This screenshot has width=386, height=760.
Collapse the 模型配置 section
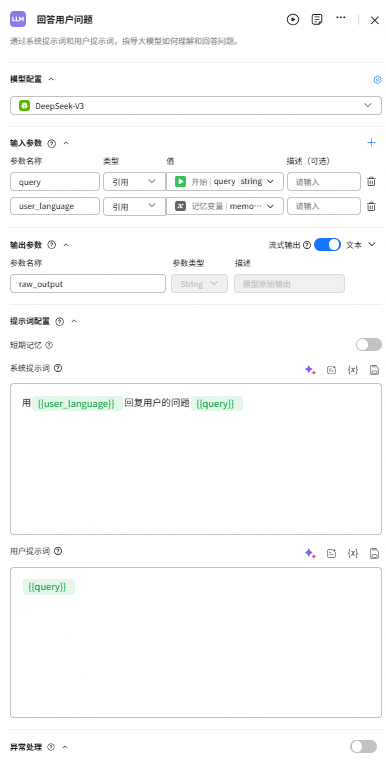click(x=51, y=79)
